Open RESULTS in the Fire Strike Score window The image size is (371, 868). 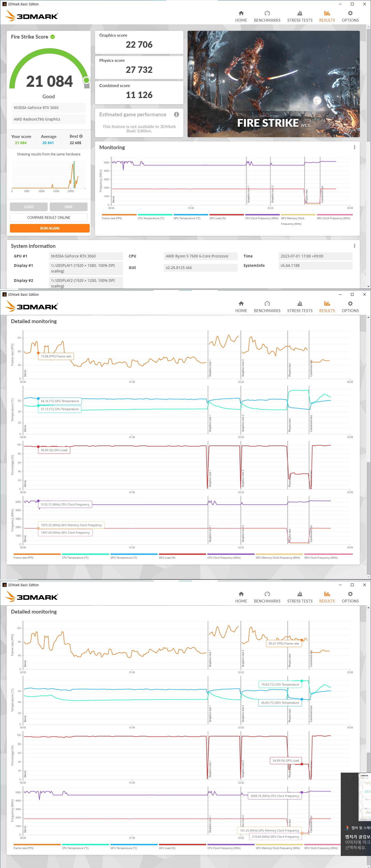coord(327,16)
